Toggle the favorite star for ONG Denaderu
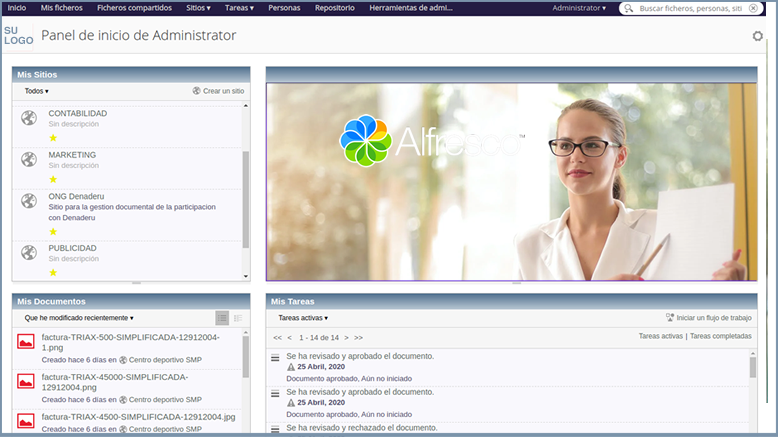Viewport: 778px width, 437px height. [x=53, y=231]
